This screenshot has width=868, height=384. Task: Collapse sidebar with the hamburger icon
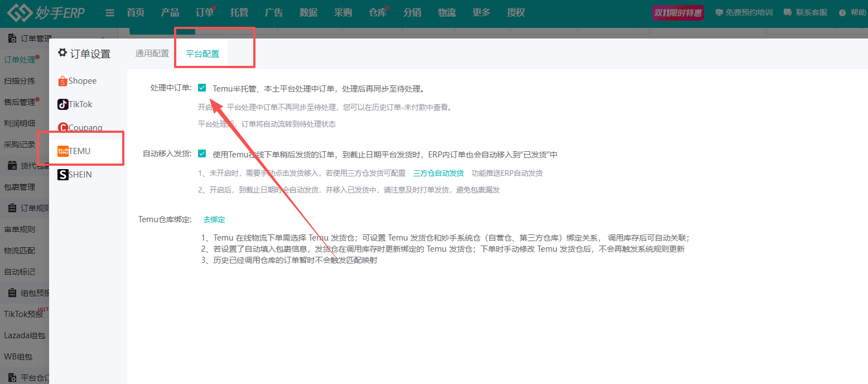click(x=110, y=13)
